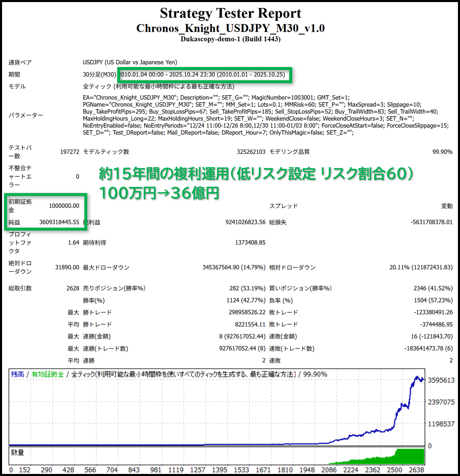This screenshot has width=460, height=476.
Task: Click the Buy_TakeProfitPips=295 parameter text
Action: [114, 112]
